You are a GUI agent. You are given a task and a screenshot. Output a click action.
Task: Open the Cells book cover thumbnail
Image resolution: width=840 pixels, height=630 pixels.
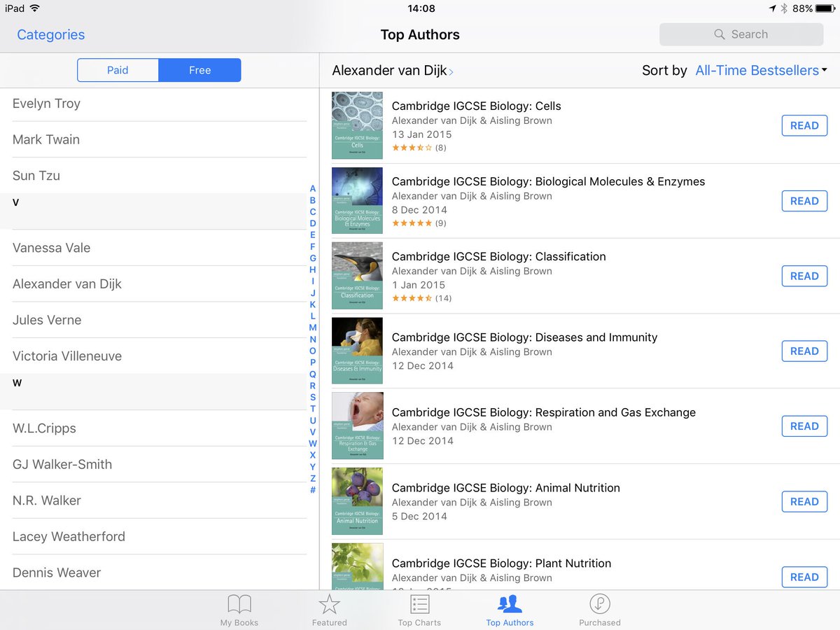pos(357,125)
